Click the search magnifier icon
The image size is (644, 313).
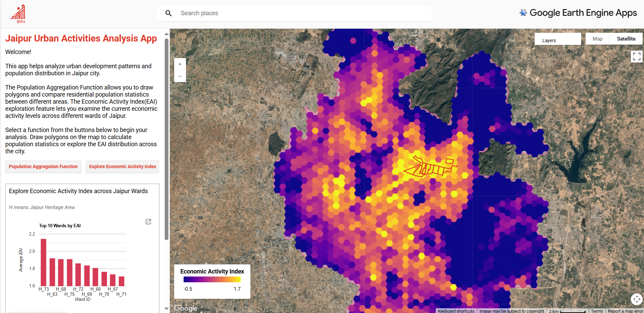point(168,13)
